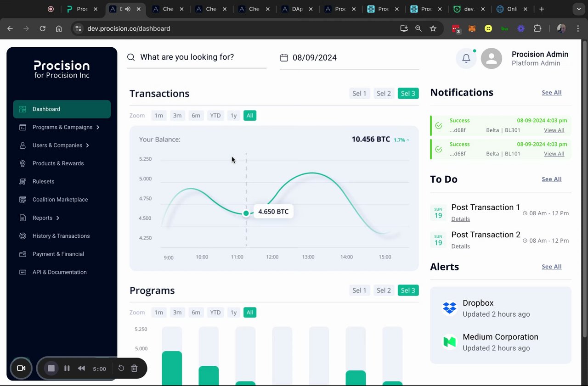Toggle the recorder camera button
Viewport: 588px width, 386px height.
pos(21,368)
